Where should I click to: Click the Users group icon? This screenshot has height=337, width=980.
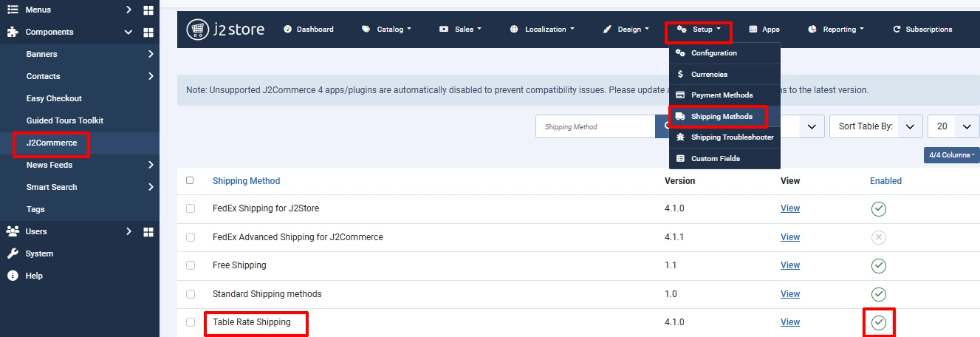13,231
